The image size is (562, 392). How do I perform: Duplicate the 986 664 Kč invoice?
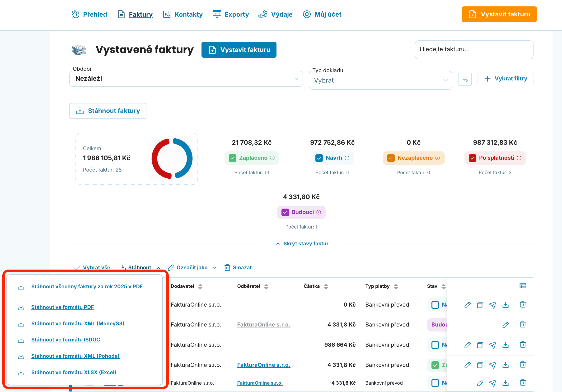point(480,345)
